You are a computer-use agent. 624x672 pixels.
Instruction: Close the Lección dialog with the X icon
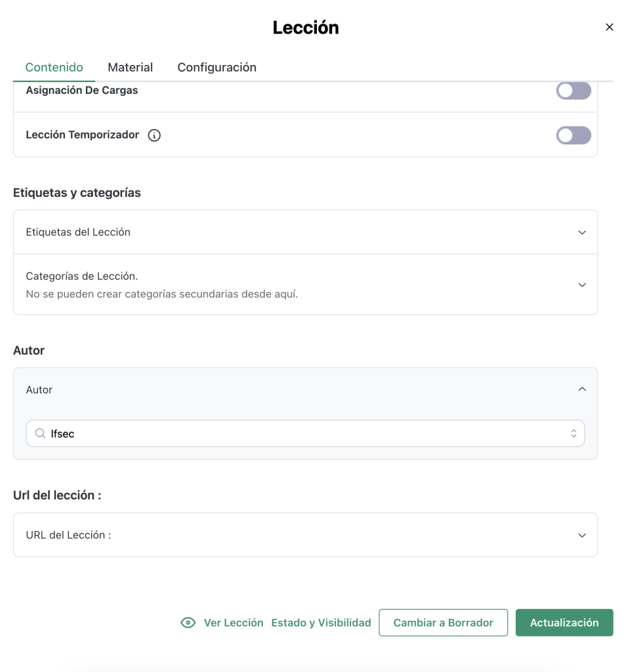click(x=610, y=27)
